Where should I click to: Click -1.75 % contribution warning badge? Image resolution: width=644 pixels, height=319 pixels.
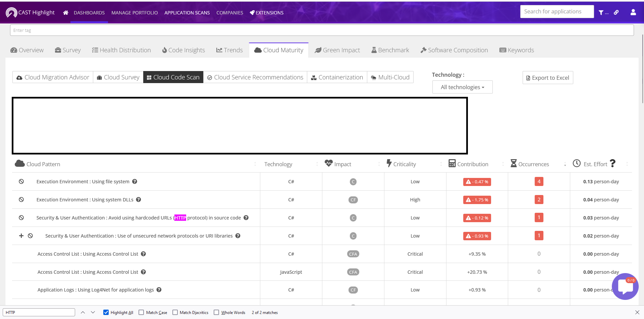click(477, 200)
